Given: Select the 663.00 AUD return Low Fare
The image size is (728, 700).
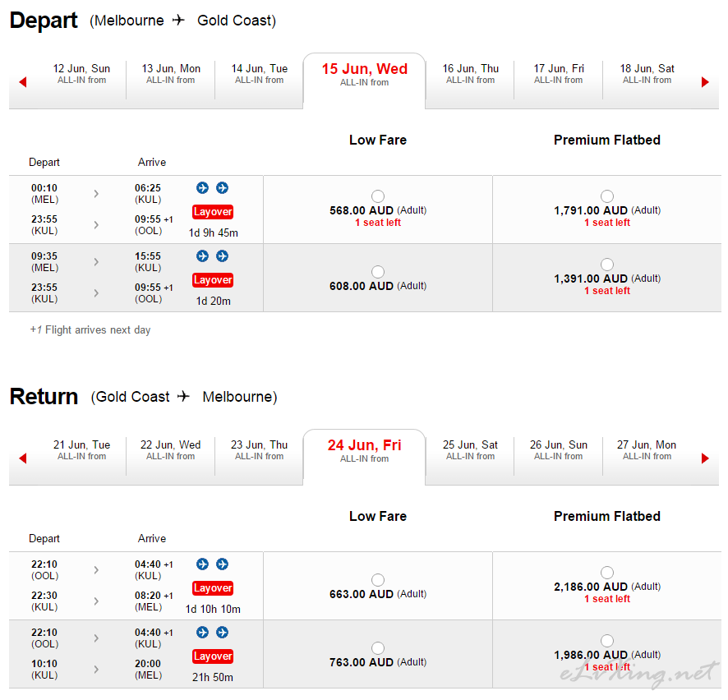Looking at the screenshot, I should pos(378,580).
